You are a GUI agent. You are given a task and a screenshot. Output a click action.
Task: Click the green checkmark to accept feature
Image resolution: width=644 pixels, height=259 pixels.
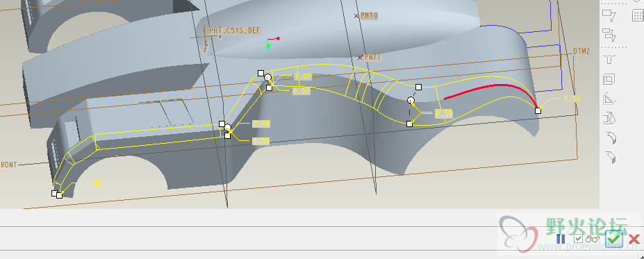[x=614, y=238]
